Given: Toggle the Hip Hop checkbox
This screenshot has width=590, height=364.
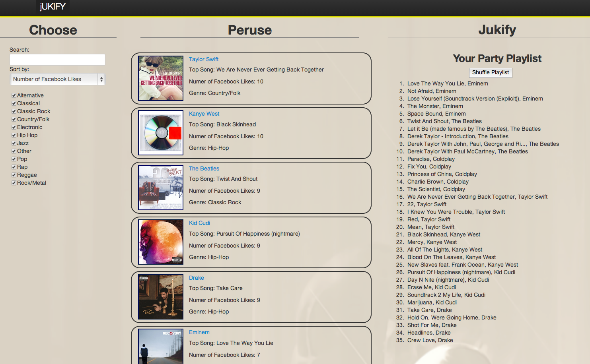Looking at the screenshot, I should 14,135.
